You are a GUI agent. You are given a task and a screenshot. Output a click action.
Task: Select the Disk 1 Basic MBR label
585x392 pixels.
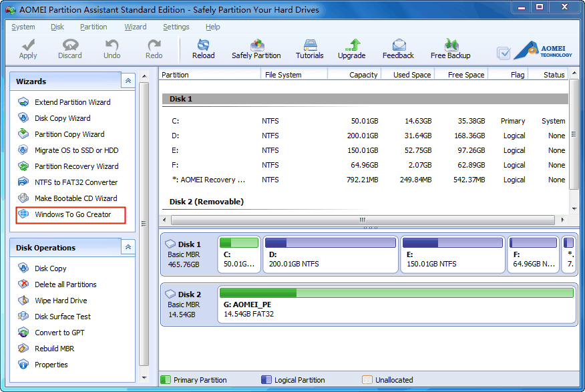184,254
